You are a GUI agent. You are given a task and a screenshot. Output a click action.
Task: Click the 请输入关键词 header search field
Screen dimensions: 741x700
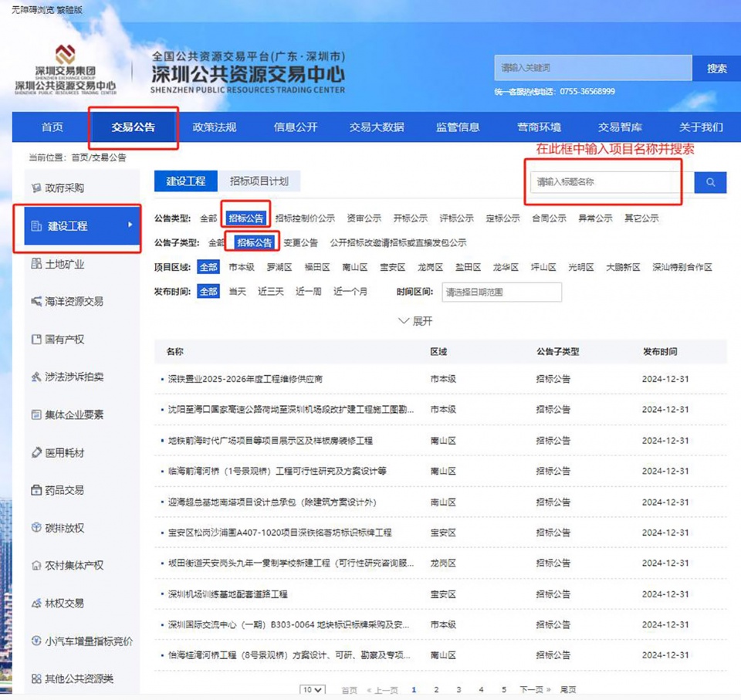point(593,68)
